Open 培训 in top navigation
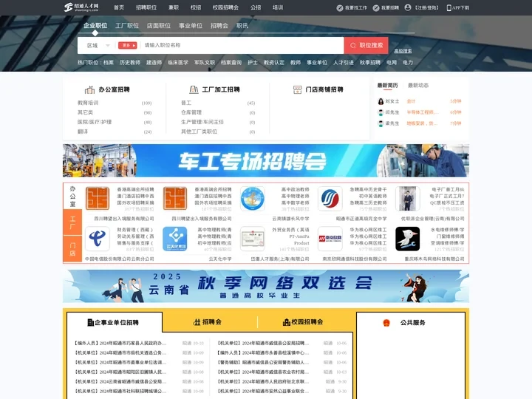This screenshot has width=532, height=399. [x=278, y=7]
